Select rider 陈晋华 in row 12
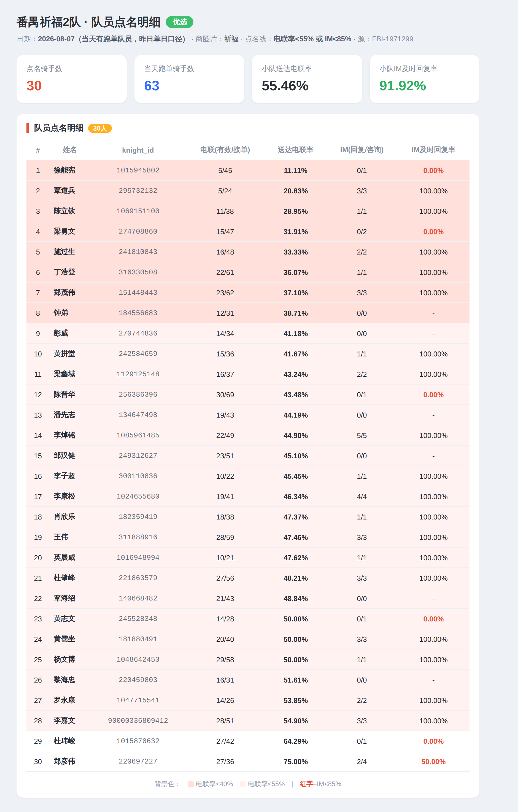Screen dimensions: 518x812 pos(64,394)
